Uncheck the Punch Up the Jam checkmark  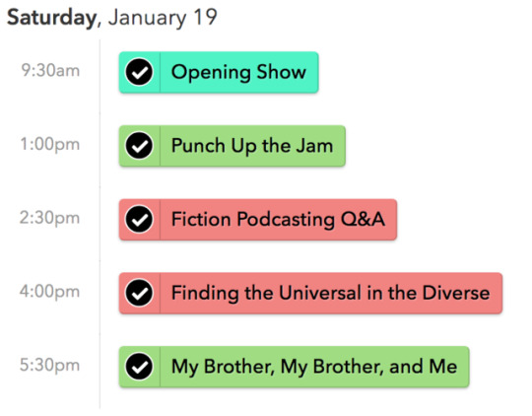(x=139, y=146)
